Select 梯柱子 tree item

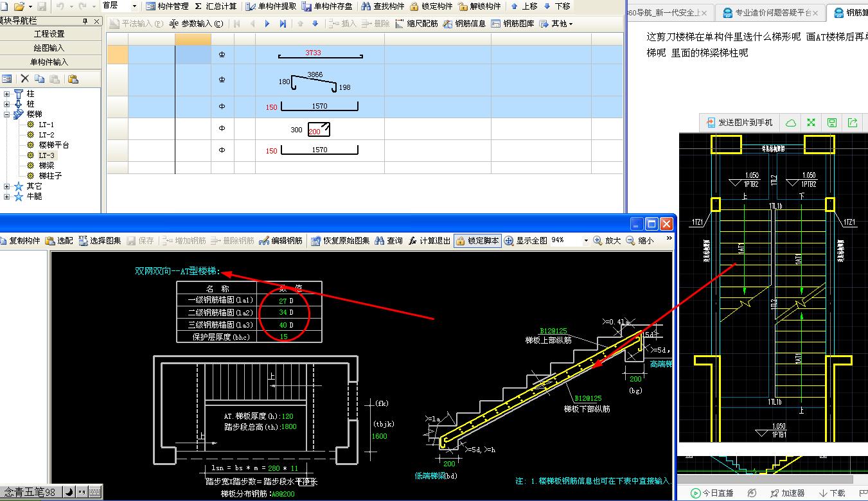click(x=50, y=176)
